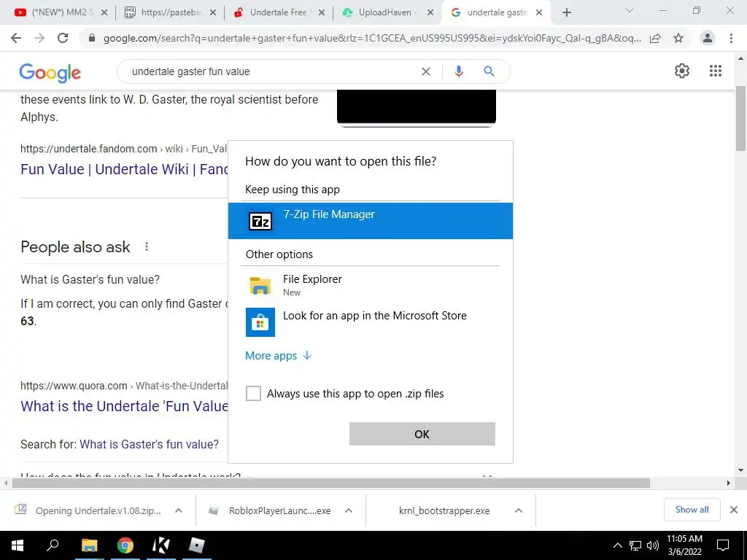Viewport: 747px width, 560px height.
Task: Open volume control tray icon
Action: [x=653, y=545]
